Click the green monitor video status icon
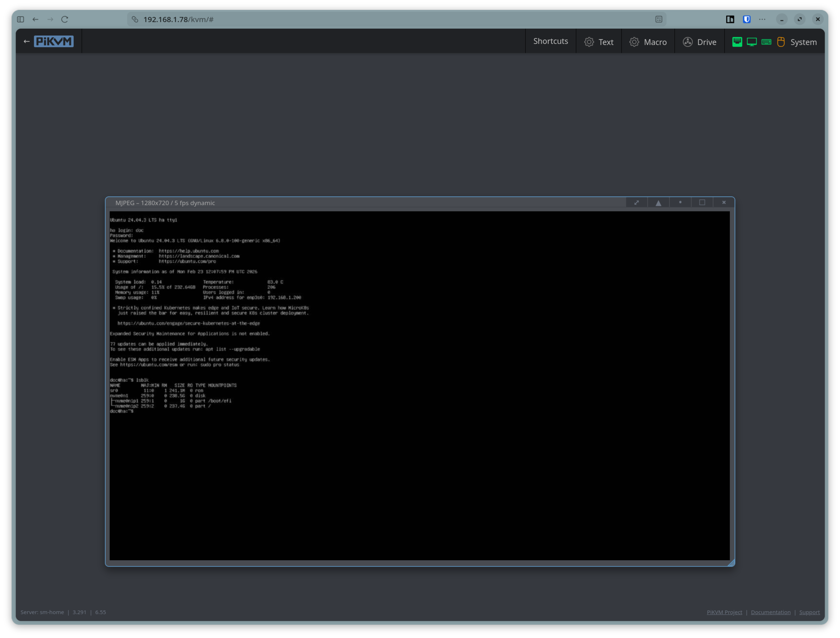 coord(751,42)
